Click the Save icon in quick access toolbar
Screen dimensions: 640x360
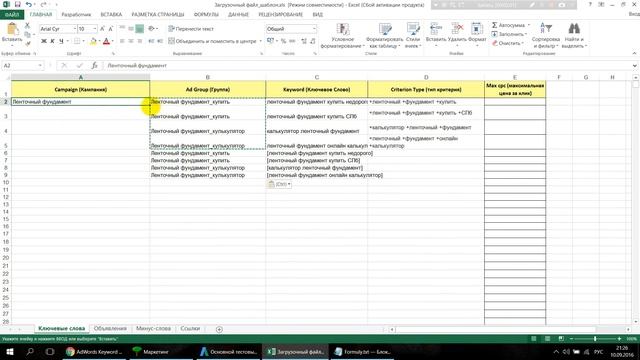[x=18, y=4]
